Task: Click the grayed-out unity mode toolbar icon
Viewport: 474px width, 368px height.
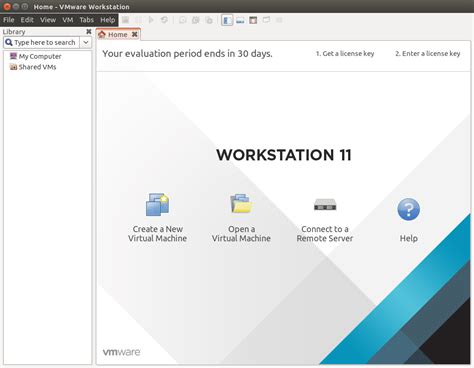Action: point(266,20)
